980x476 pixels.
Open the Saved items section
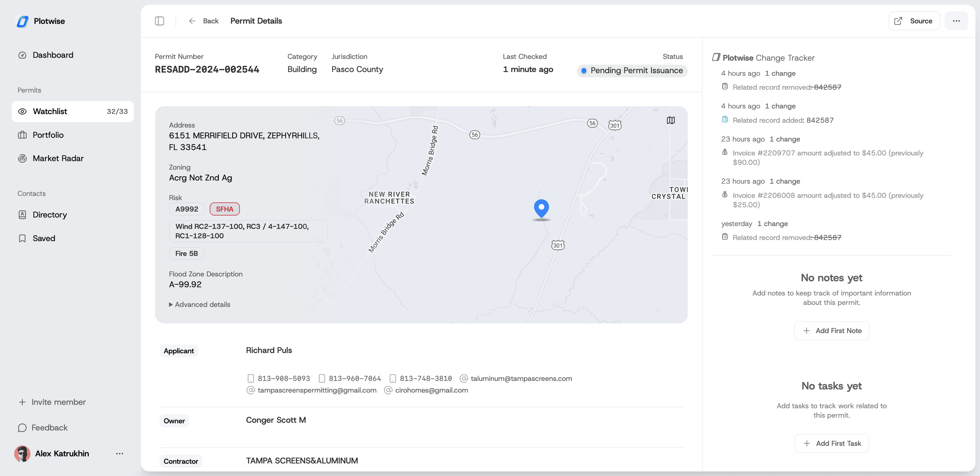coord(44,238)
